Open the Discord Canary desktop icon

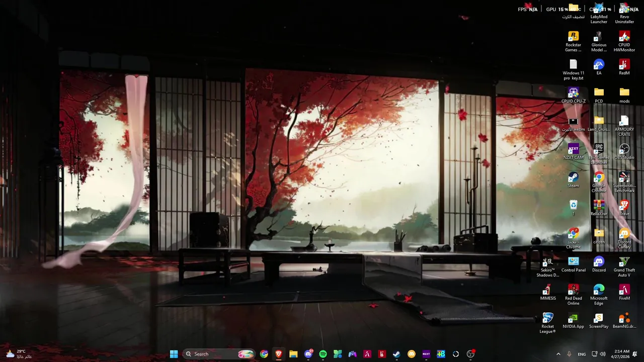(624, 238)
